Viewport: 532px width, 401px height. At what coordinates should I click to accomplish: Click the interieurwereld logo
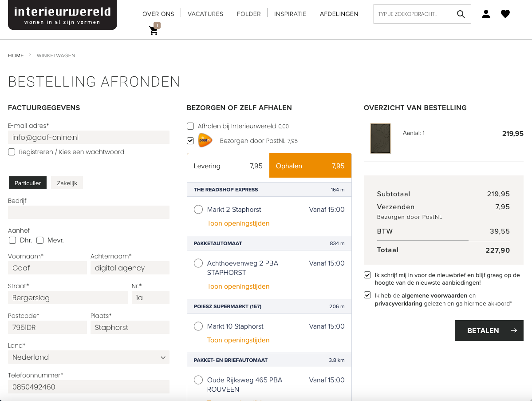pos(62,15)
